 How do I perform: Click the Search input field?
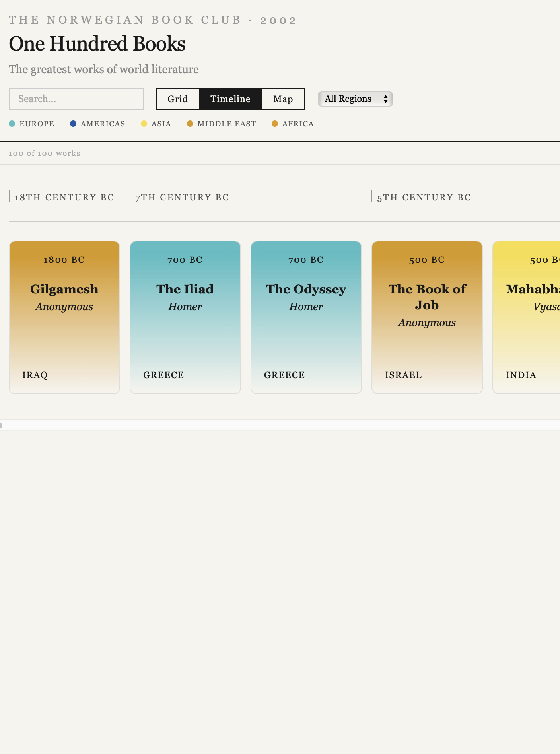point(76,99)
